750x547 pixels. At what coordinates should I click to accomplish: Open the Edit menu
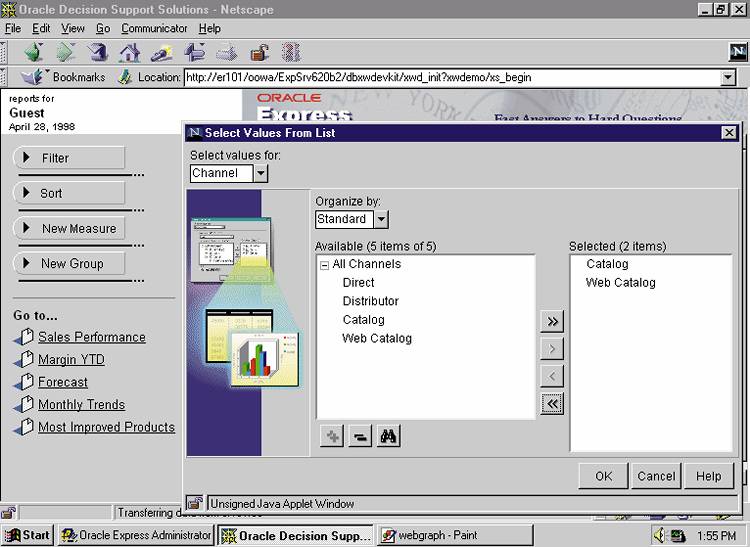[41, 28]
